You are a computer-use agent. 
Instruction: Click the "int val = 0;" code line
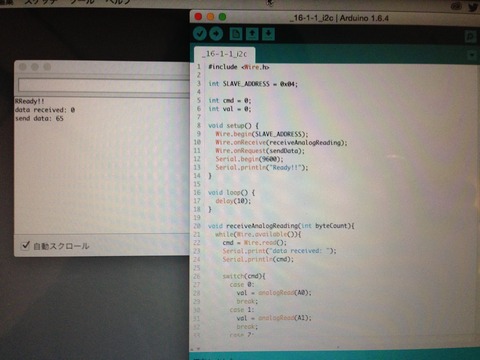(230, 109)
